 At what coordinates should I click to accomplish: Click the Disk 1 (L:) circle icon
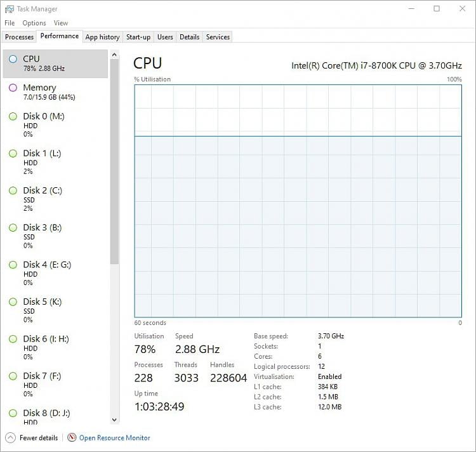13,153
